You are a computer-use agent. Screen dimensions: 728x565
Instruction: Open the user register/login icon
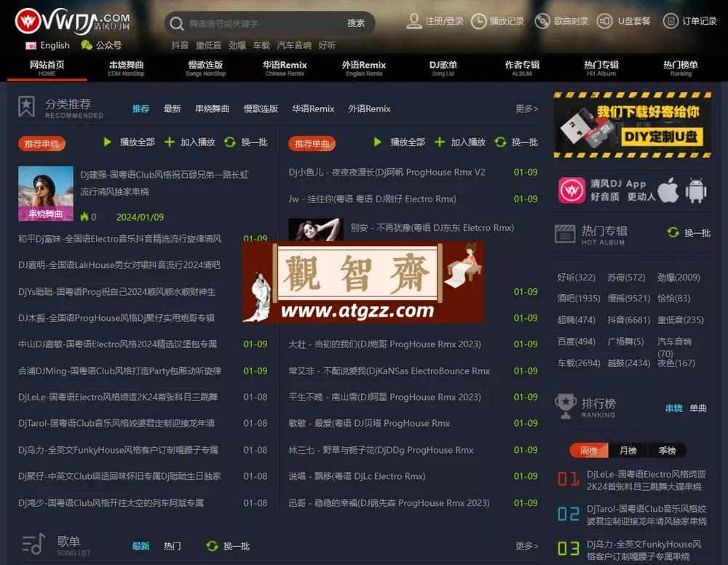tap(414, 21)
